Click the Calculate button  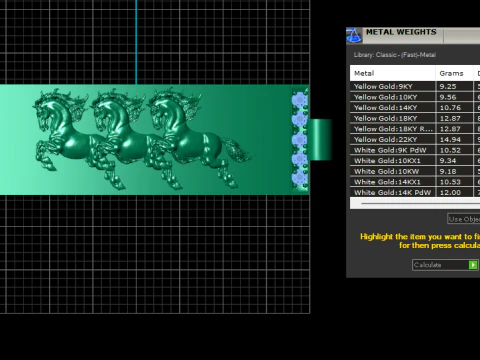[x=446, y=265]
